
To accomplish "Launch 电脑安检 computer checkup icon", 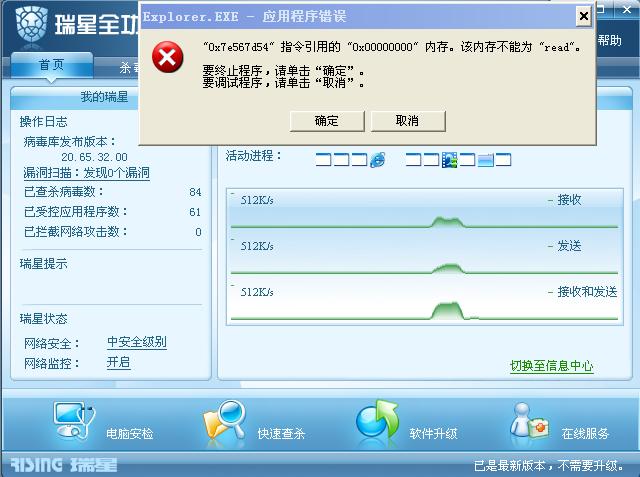I will tap(73, 420).
